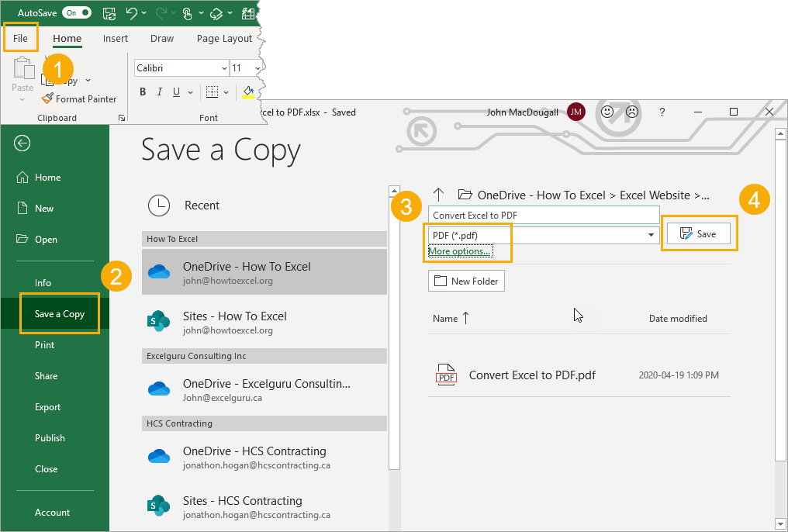Click the Undo arrow icon
The image size is (788, 532).
(x=132, y=13)
